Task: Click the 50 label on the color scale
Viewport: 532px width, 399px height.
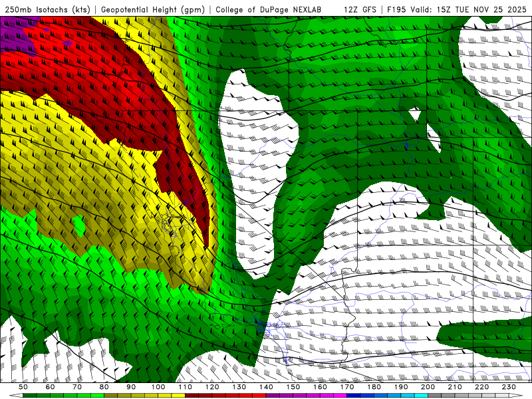Action: click(x=23, y=387)
